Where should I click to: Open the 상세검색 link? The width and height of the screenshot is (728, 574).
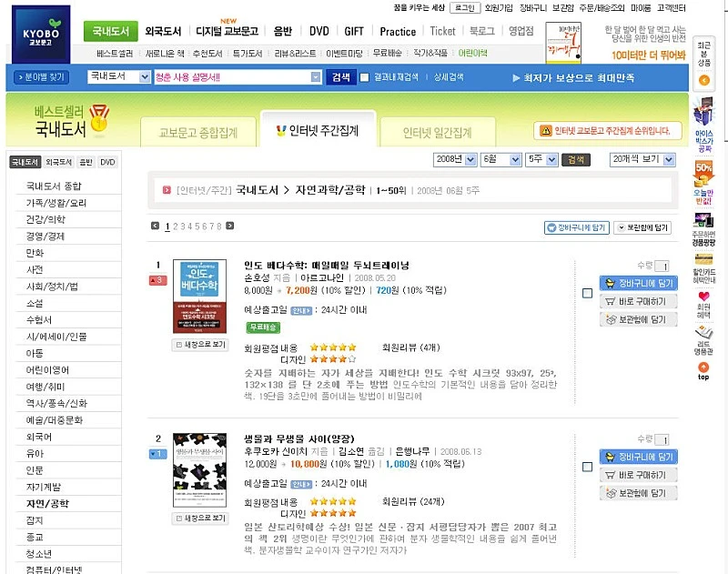coord(449,77)
